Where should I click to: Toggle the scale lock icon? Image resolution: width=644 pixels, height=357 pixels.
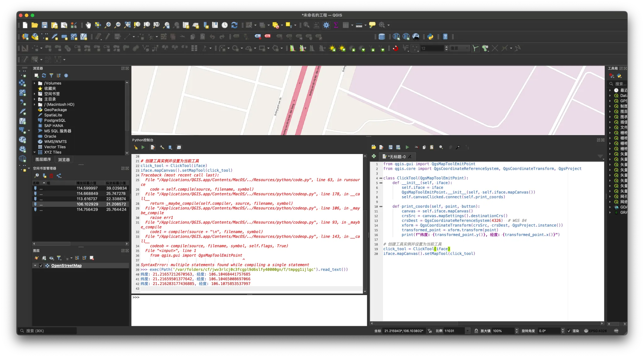point(476,331)
